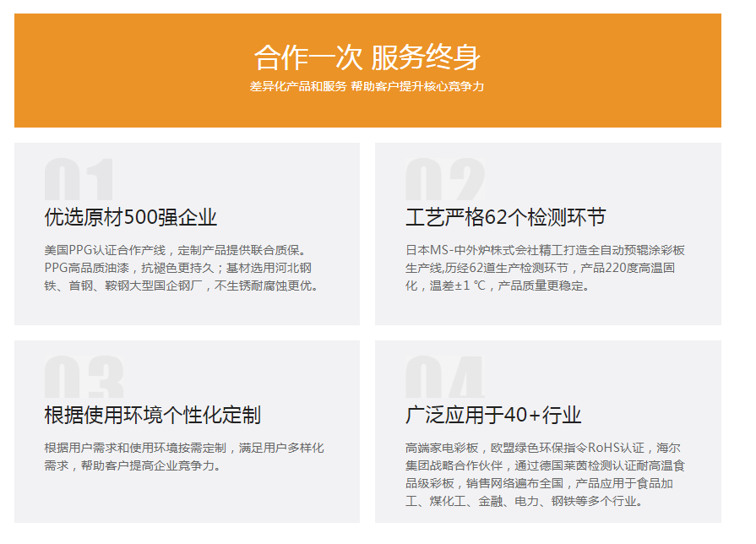
Task: Click the line starting 日本MS-中外炉株式会社
Action: pyautogui.click(x=545, y=250)
